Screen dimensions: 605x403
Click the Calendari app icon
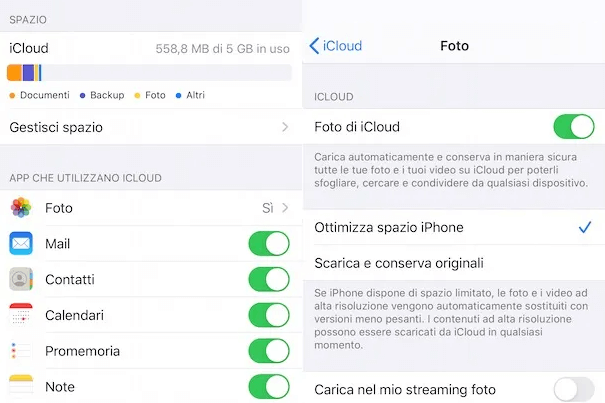tap(21, 316)
